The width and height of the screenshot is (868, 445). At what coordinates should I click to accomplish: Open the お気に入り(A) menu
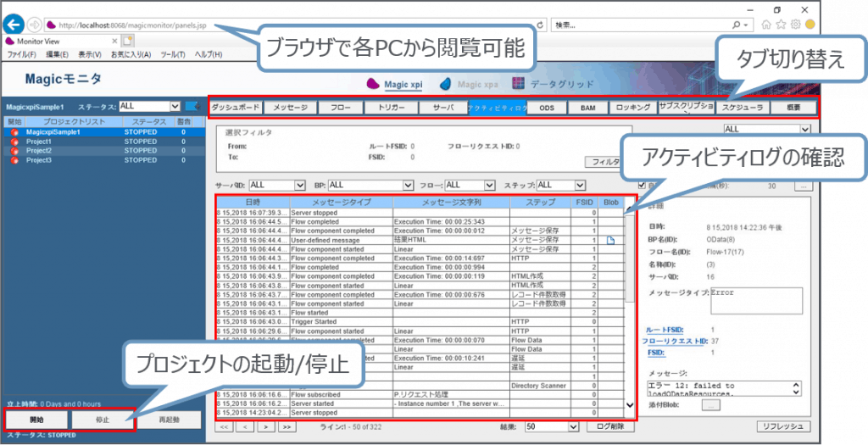131,54
